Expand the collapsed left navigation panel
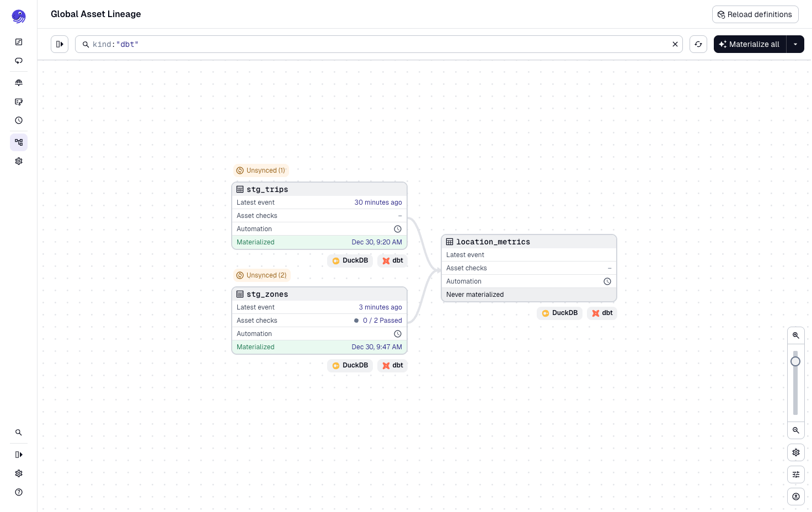The image size is (812, 512). pos(19,455)
